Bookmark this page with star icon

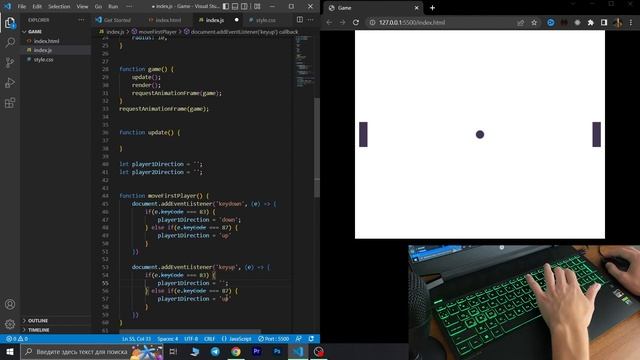pyautogui.click(x=534, y=22)
